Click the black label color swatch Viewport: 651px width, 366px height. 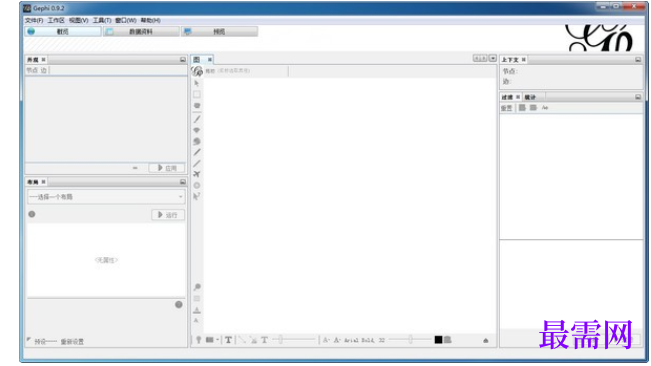coord(438,340)
